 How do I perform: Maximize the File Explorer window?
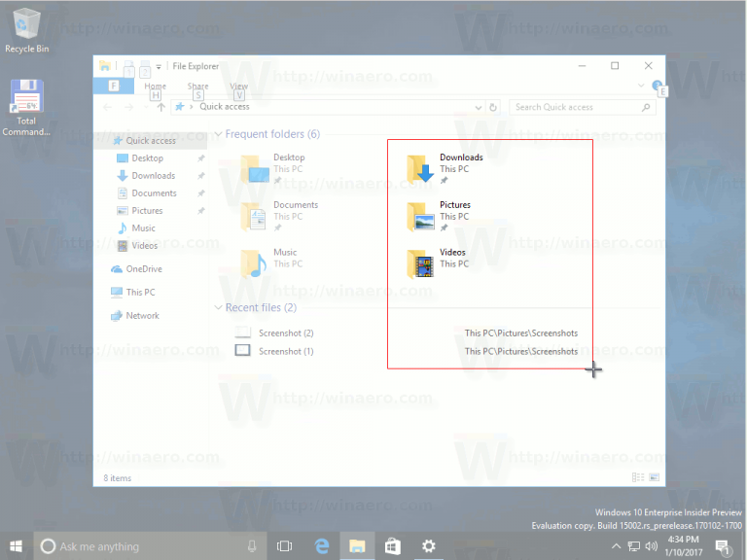(x=615, y=66)
